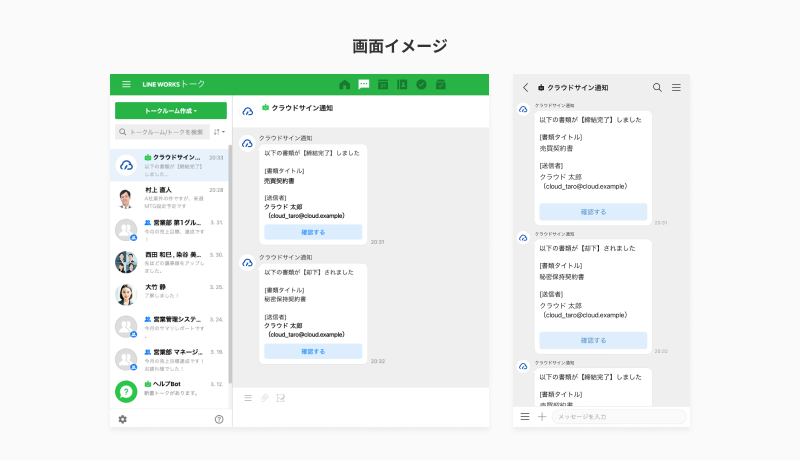The width and height of the screenshot is (800, 460).
Task: Open the mobile chat header menu icon
Action: [676, 88]
